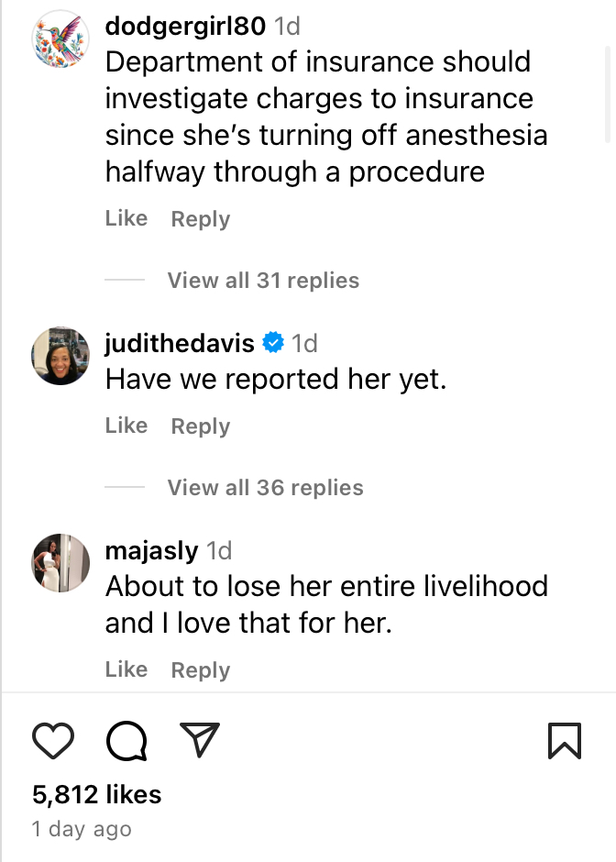The width and height of the screenshot is (616, 862).
Task: Like dodgergirl80's comment
Action: [x=126, y=218]
